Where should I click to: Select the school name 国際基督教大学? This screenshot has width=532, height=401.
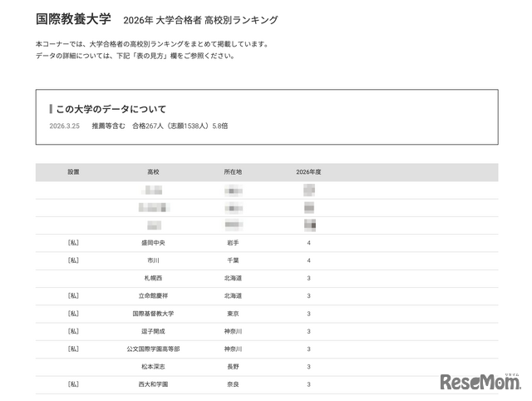(x=153, y=314)
